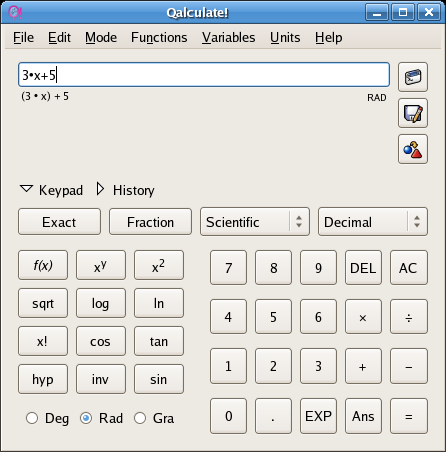Close the Qalculate! window
446x452 pixels.
click(x=429, y=12)
